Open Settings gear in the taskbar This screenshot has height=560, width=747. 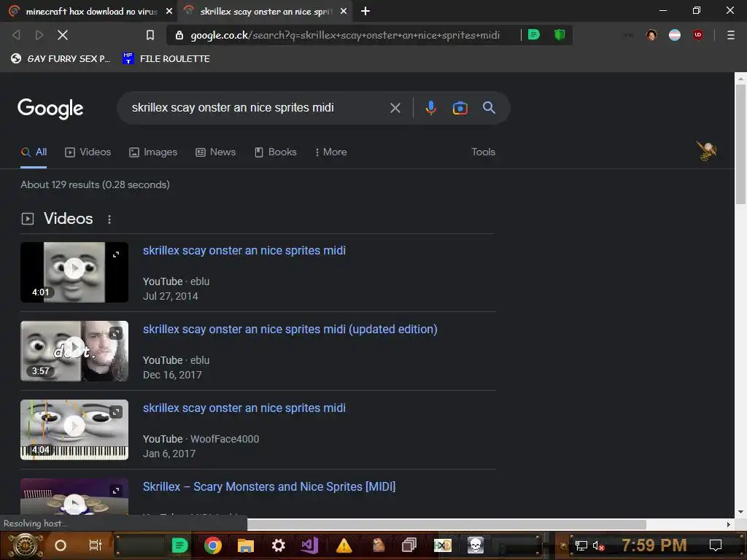coord(278,545)
